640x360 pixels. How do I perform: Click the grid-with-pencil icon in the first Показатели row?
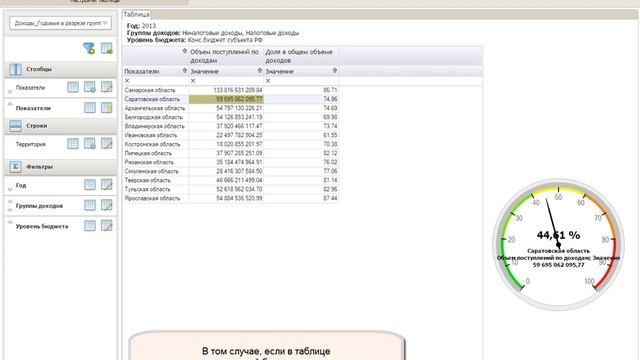(107, 87)
